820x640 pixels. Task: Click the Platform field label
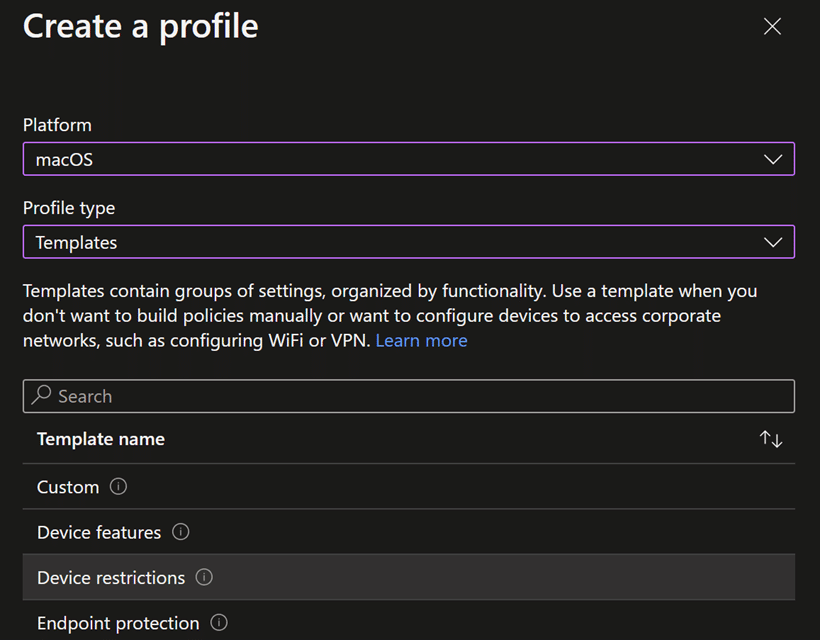57,125
